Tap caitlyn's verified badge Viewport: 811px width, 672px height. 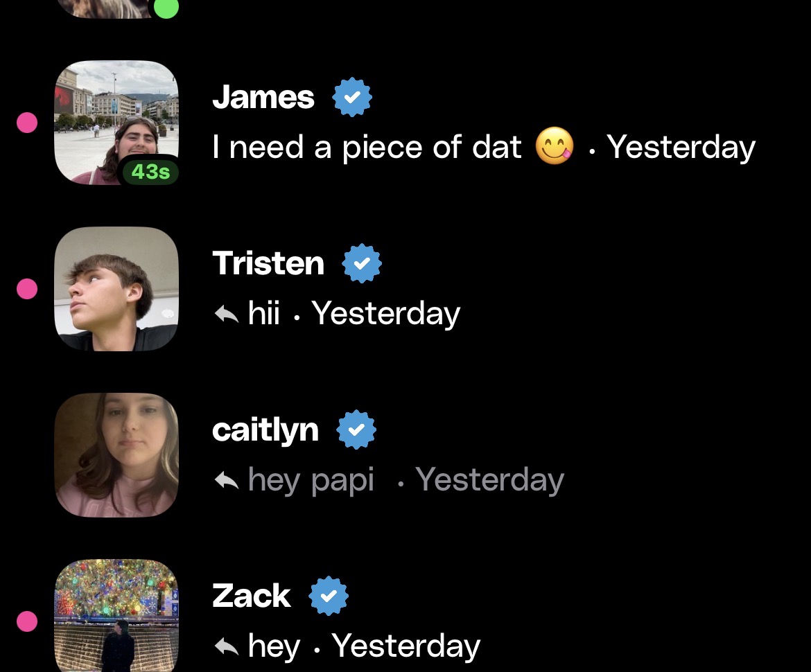tap(356, 430)
